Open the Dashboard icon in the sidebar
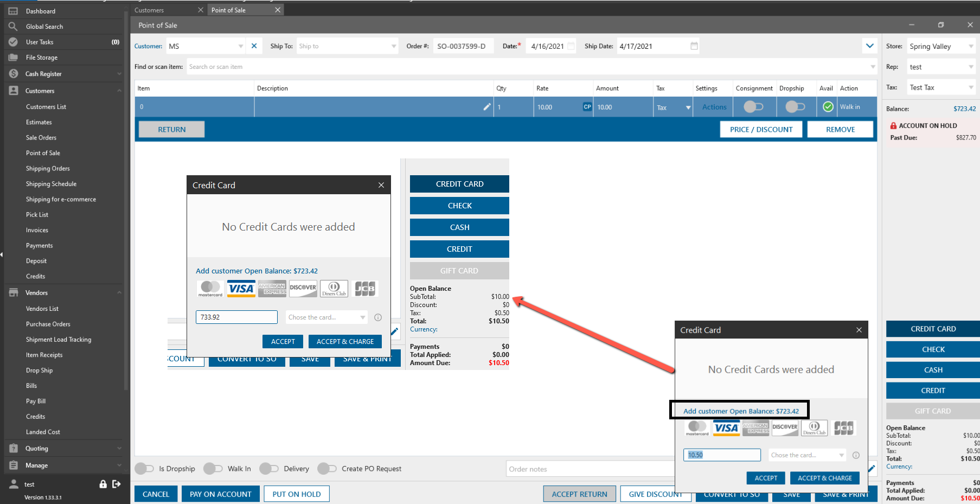 click(13, 11)
